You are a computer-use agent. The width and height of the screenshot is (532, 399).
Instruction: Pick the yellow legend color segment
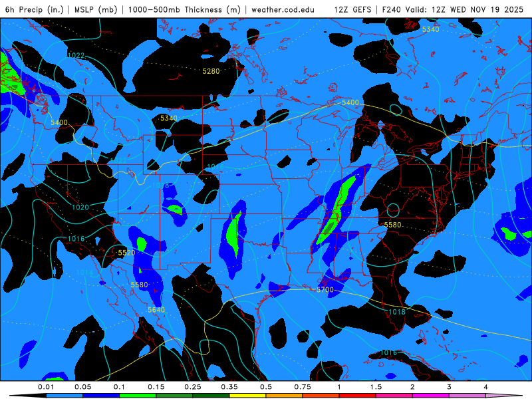tap(247, 396)
